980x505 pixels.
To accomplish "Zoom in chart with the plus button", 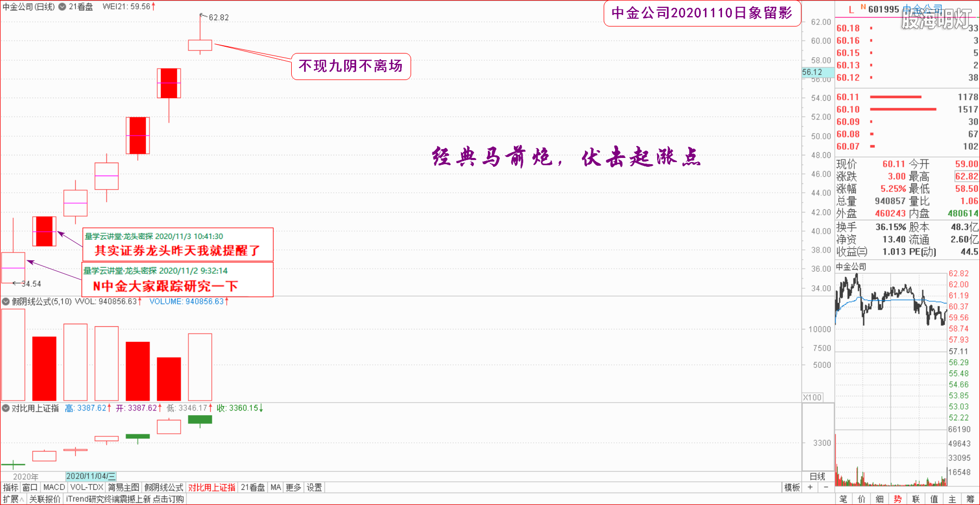I will [810, 487].
